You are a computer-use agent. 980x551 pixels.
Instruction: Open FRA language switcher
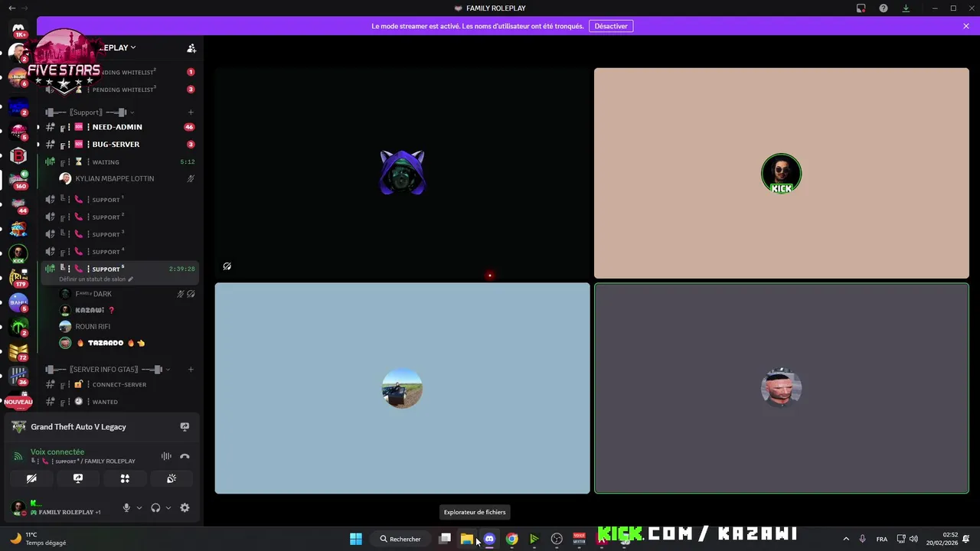click(882, 539)
